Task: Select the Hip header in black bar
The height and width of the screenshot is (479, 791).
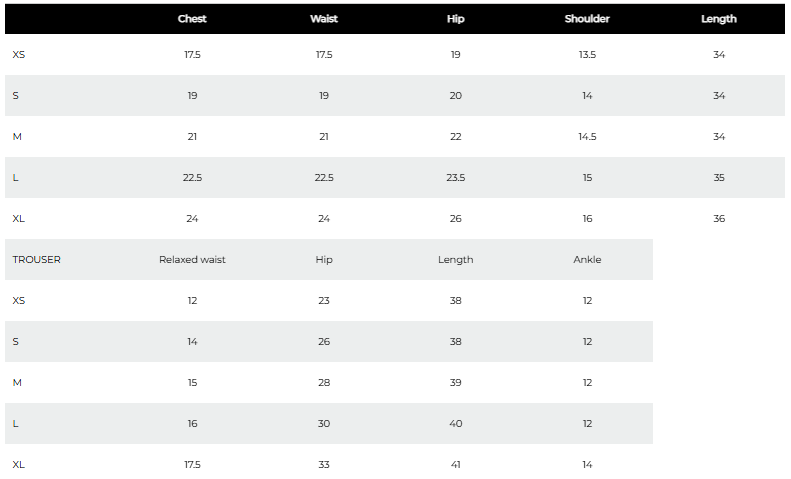Action: click(456, 19)
